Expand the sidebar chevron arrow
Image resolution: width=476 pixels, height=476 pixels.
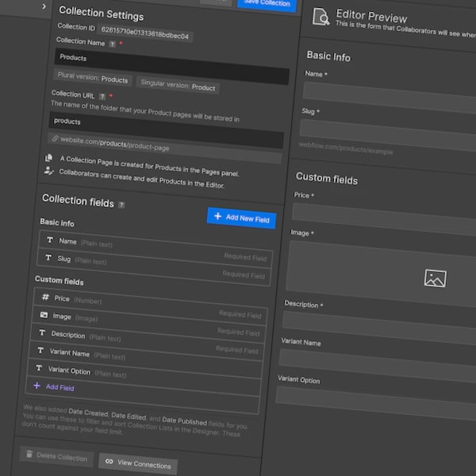point(44,6)
